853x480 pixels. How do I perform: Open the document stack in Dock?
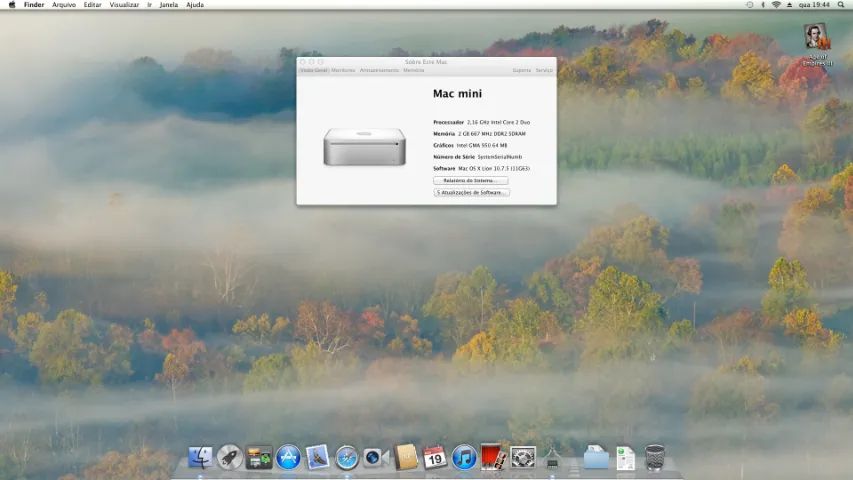click(x=626, y=458)
